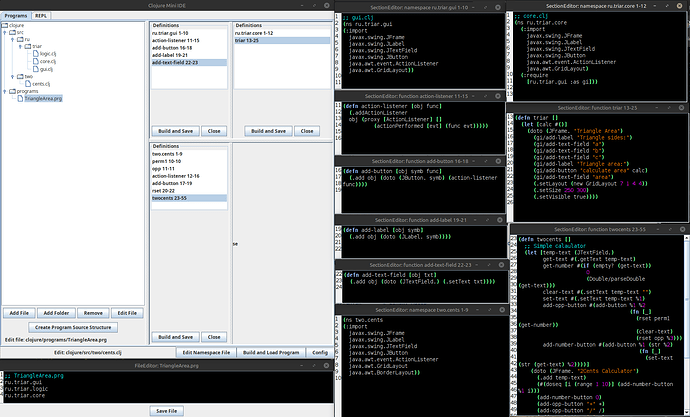This screenshot has width=690, height=417.
Task: Click the programs folder icon
Action: coord(12,90)
